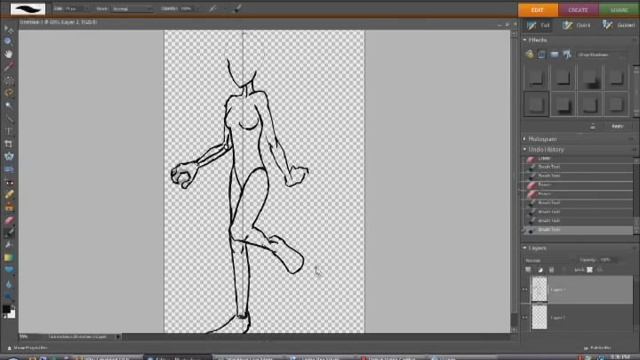Screen dimensions: 640x360
Task: Show Photo Effects category in Effects panel
Action: (554, 54)
